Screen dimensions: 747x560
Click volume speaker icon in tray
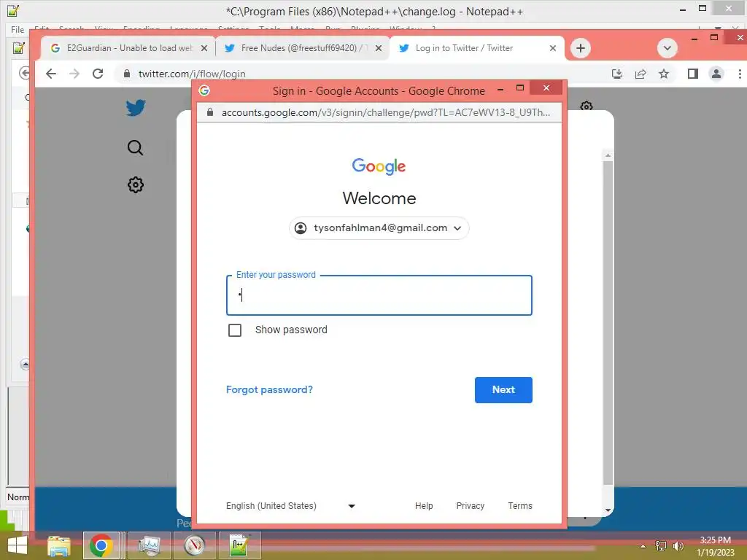[678, 546]
